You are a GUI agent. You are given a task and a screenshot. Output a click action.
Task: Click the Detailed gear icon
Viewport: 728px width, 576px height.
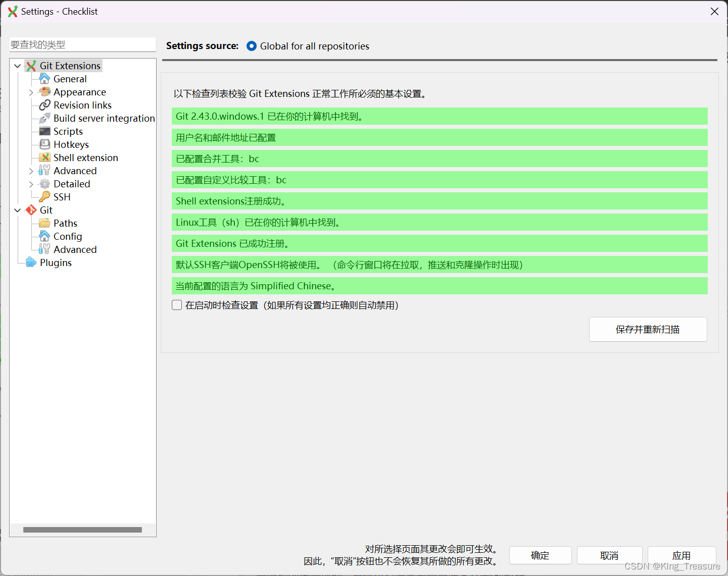click(x=44, y=184)
